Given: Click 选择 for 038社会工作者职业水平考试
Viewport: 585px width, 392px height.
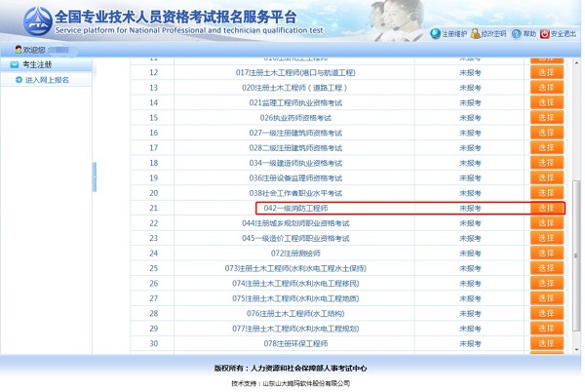Looking at the screenshot, I should tap(547, 193).
